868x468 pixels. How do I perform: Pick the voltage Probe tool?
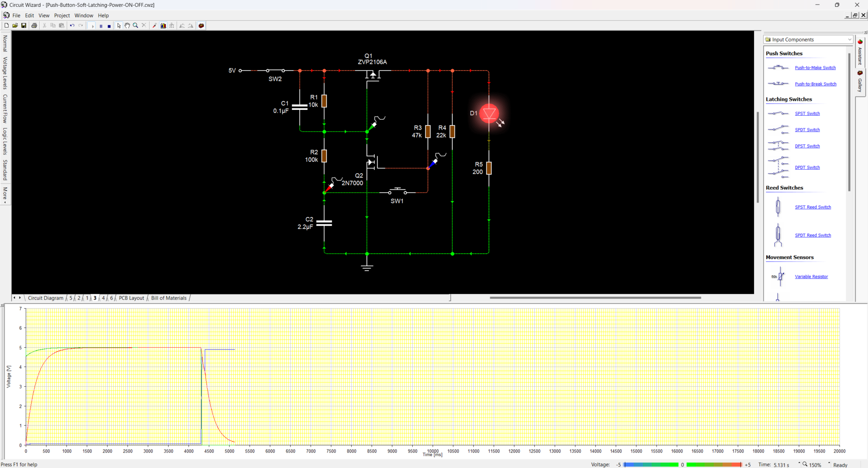154,25
